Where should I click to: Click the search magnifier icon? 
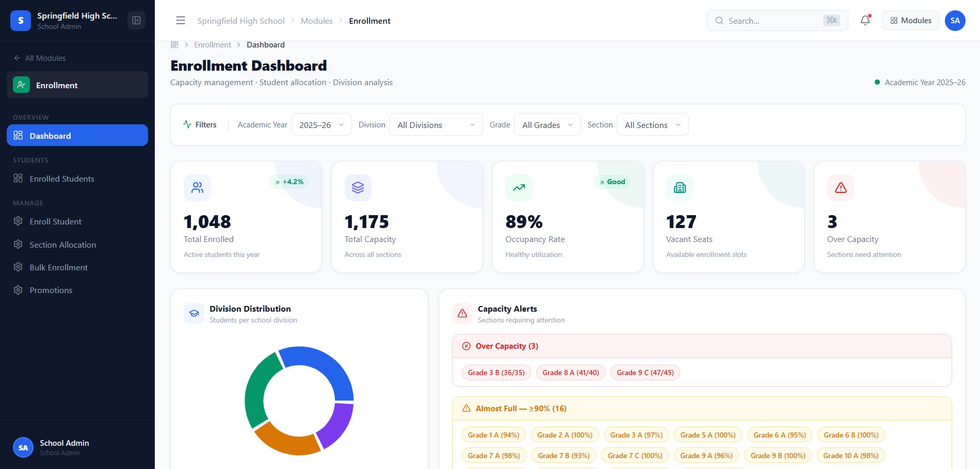(719, 21)
